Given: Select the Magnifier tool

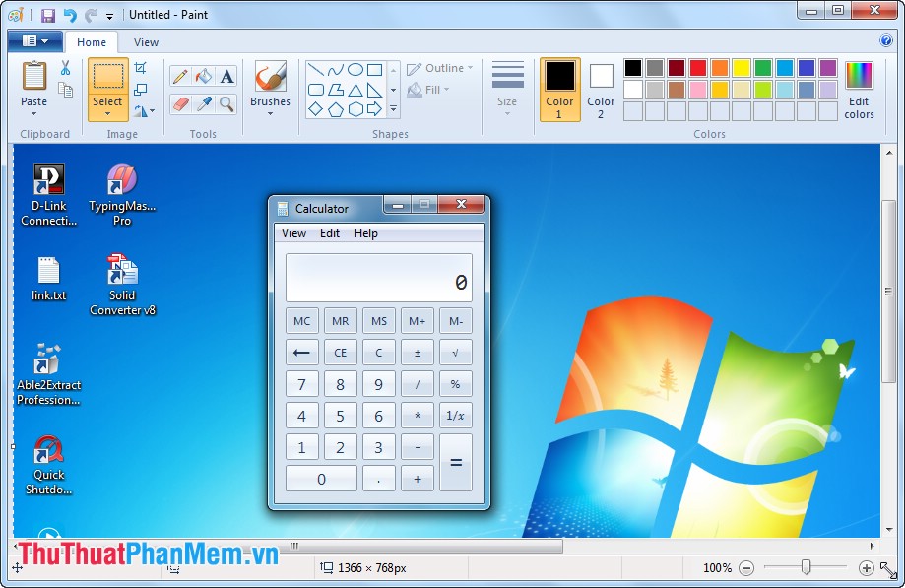Looking at the screenshot, I should [226, 103].
